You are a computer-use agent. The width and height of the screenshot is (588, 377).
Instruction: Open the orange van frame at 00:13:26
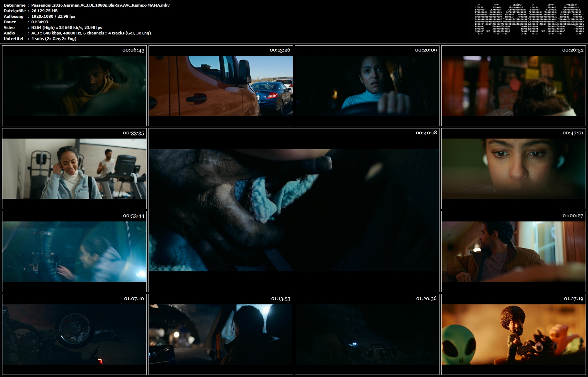click(221, 86)
